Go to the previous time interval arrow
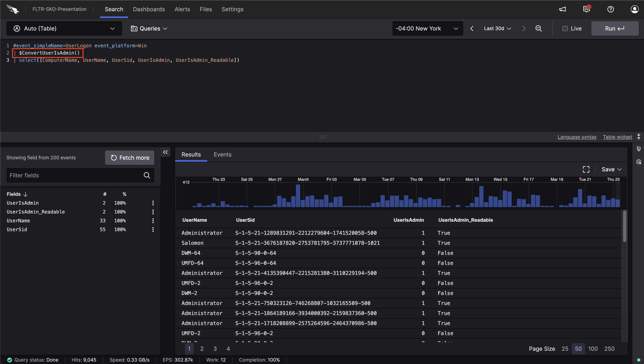This screenshot has width=644, height=364. click(472, 28)
